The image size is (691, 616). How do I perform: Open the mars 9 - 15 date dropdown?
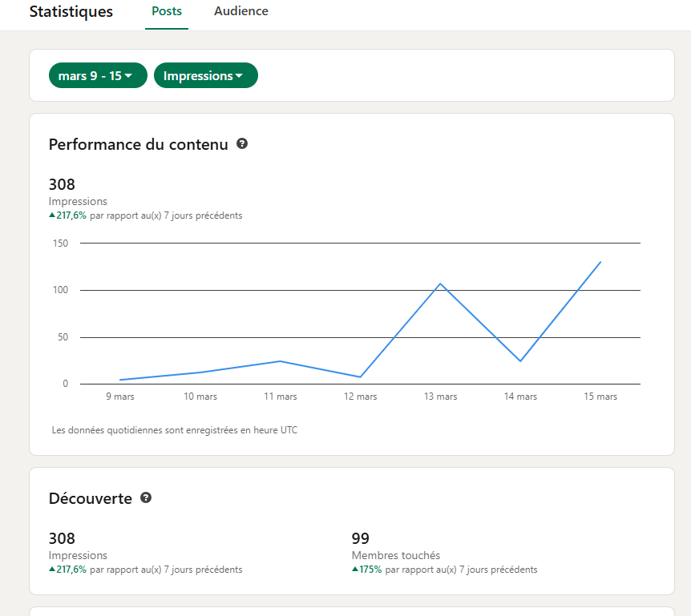point(98,75)
